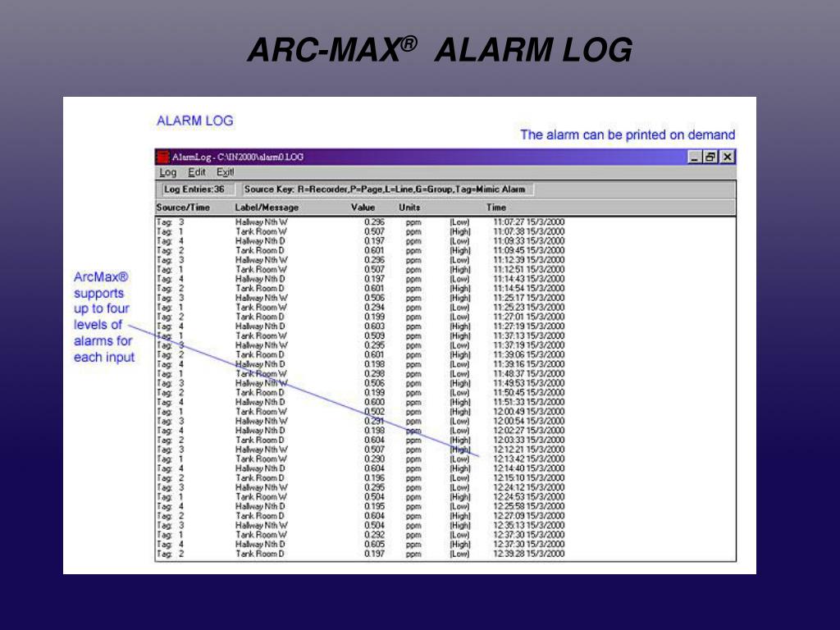Select the log entry timed 12:02:27 15/3/2000
The image size is (840, 630).
point(360,430)
